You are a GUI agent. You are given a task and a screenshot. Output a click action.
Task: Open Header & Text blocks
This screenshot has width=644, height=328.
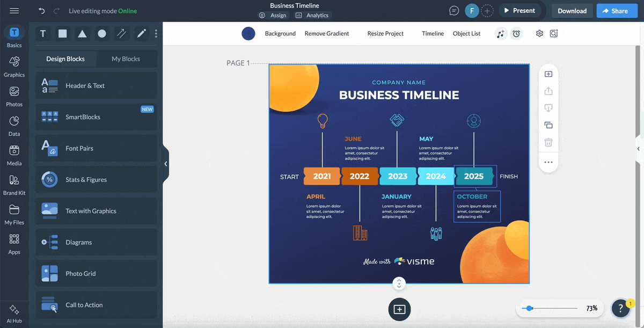[96, 85]
